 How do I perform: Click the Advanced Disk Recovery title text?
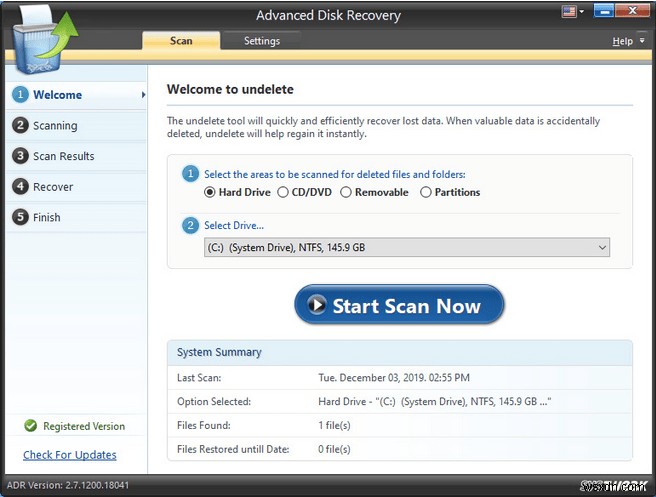tap(328, 15)
